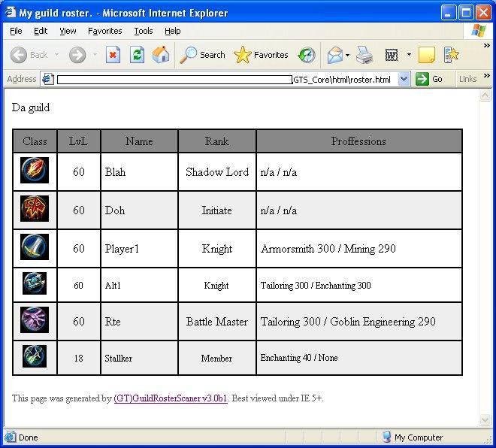The height and width of the screenshot is (448, 496).
Task: Click the page icon in the address bar
Action: tap(48, 79)
